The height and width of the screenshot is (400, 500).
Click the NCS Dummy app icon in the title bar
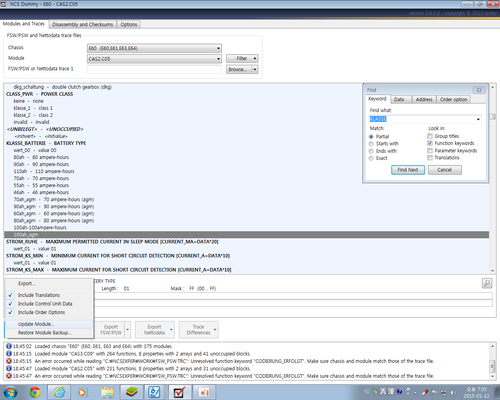(4, 4)
